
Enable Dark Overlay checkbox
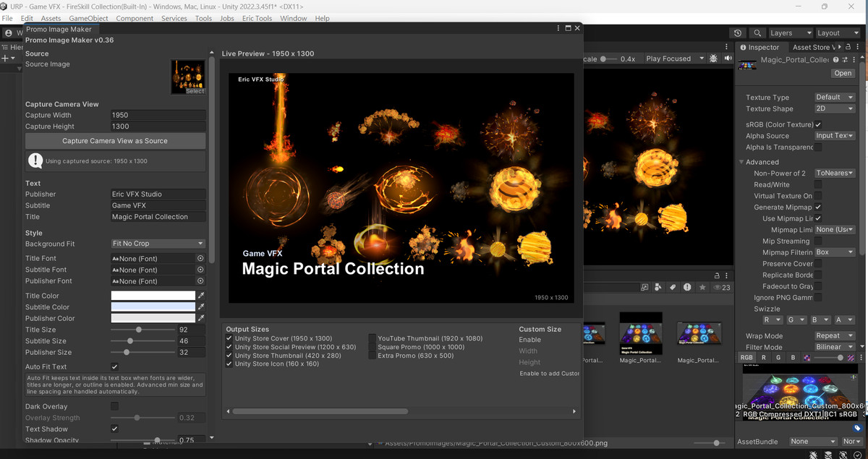(114, 406)
